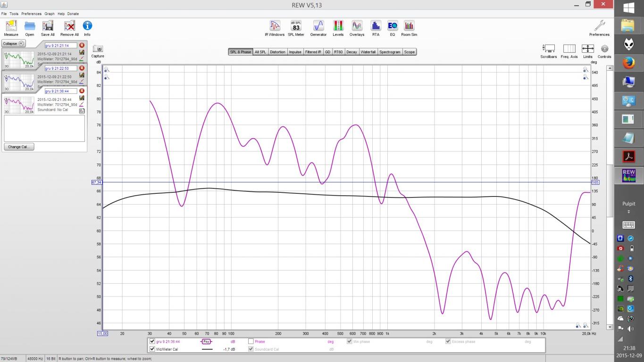
Task: Start a new measurement with Measure
Action: click(11, 28)
